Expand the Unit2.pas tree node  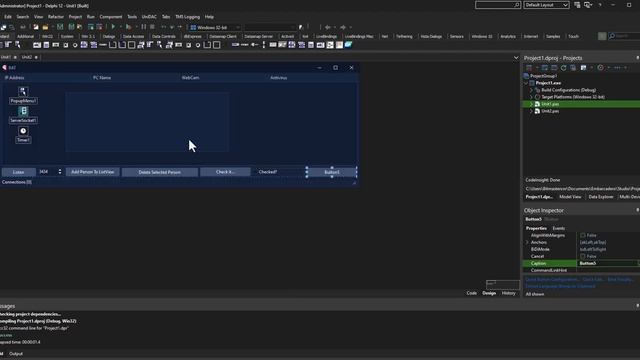coord(531,111)
